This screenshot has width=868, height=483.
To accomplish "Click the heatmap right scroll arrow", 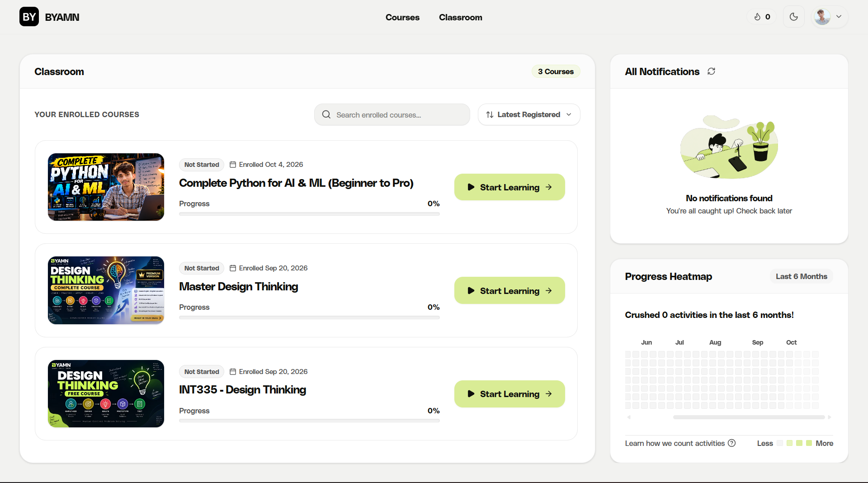I will click(x=830, y=417).
